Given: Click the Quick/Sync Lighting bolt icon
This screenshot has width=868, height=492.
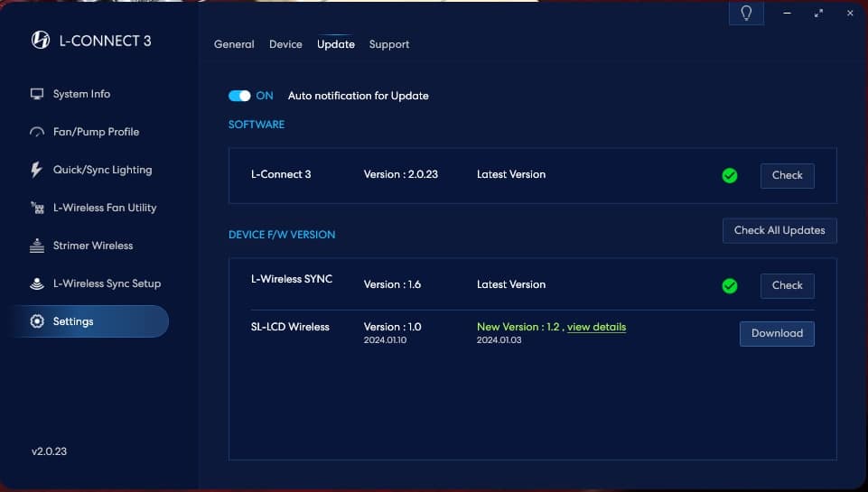Looking at the screenshot, I should point(37,170).
